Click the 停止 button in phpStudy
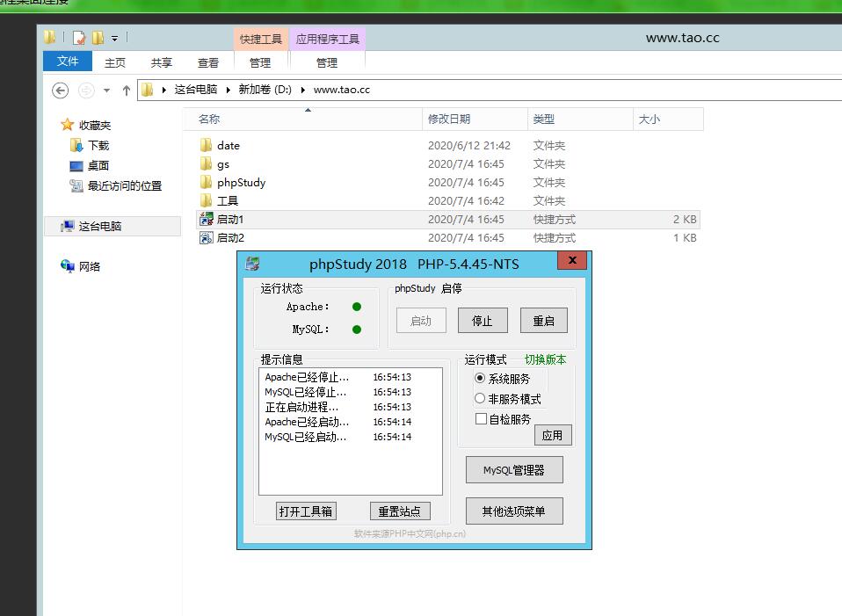Viewport: 842px width, 616px height. click(x=483, y=321)
